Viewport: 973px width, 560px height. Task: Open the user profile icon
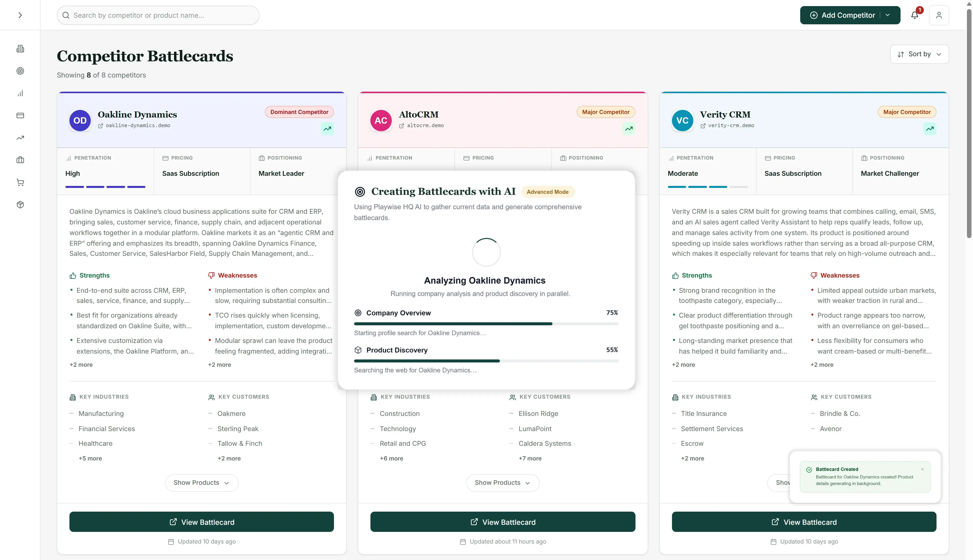(939, 15)
